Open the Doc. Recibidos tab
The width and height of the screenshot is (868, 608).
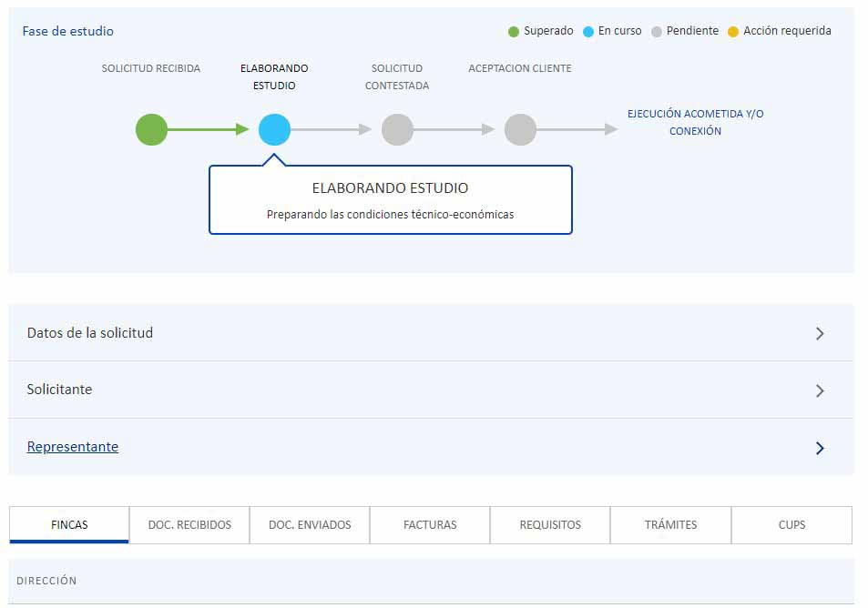189,525
